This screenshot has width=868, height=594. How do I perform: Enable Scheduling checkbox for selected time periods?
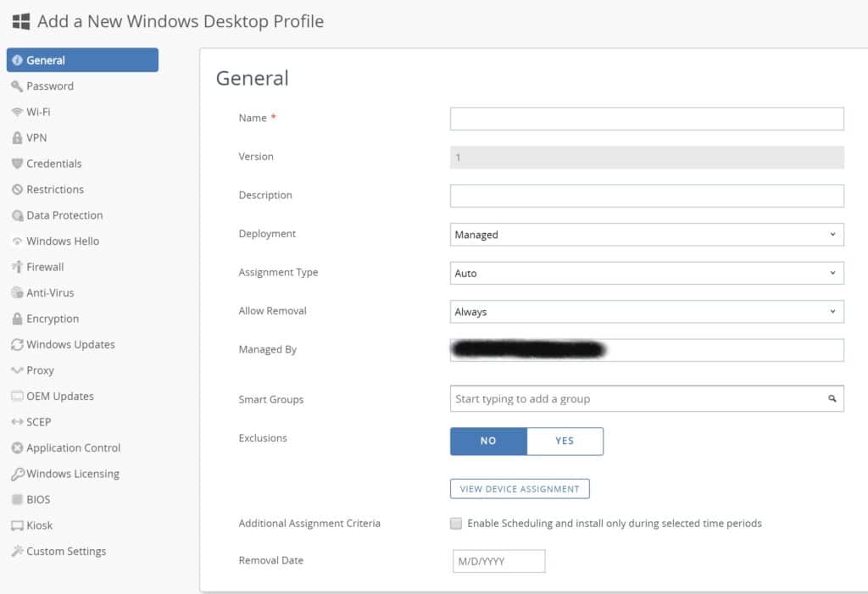(x=456, y=524)
